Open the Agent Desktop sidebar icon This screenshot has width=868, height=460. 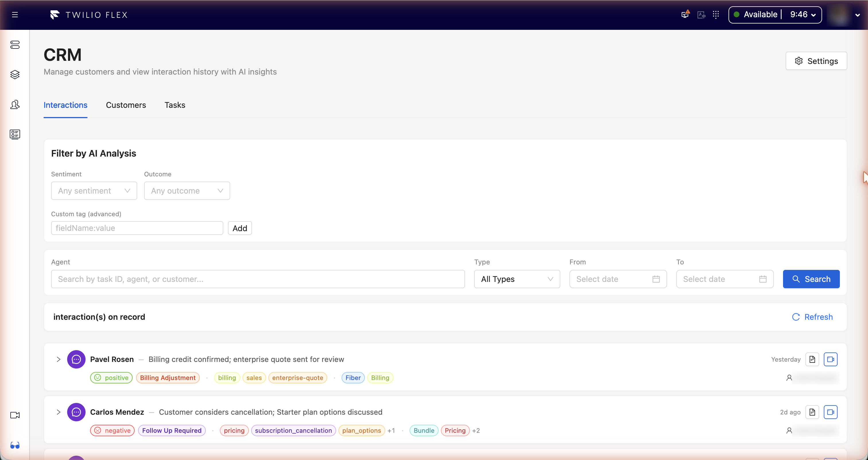click(15, 45)
